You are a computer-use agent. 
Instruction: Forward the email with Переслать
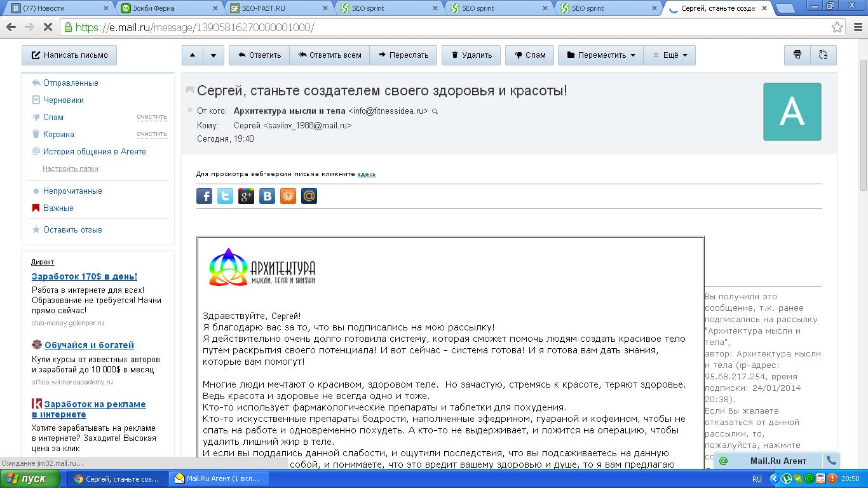403,55
